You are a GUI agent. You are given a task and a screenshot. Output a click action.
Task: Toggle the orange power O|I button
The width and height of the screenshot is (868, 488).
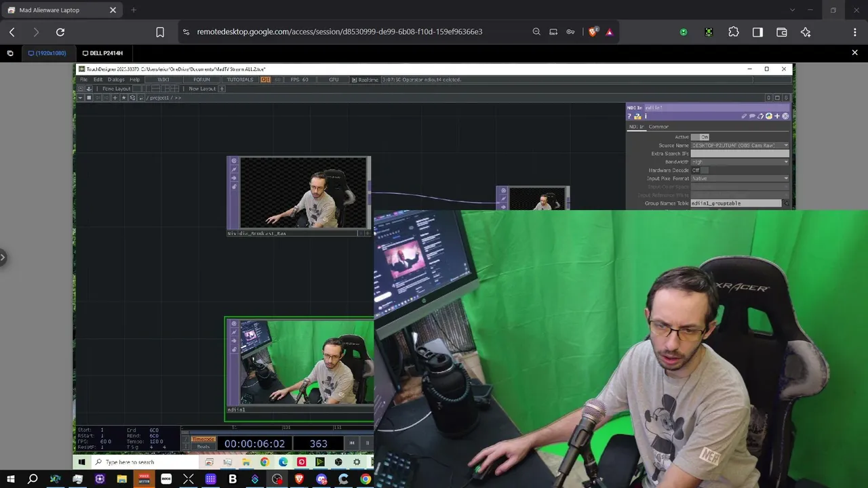(x=266, y=80)
